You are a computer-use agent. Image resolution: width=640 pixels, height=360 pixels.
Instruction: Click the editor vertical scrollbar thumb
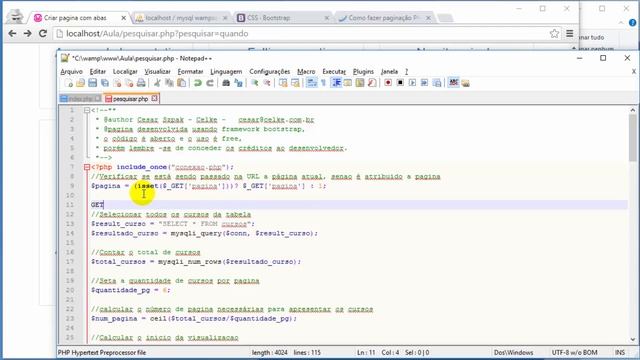633,138
